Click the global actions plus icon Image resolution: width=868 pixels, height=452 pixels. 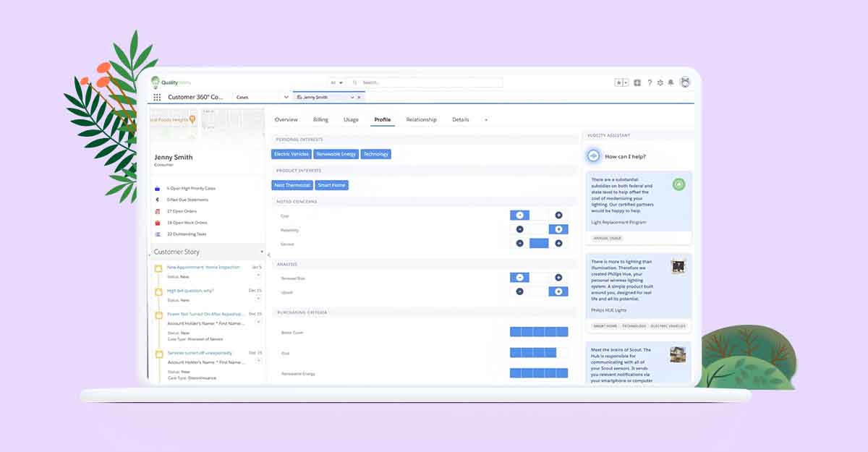point(637,82)
